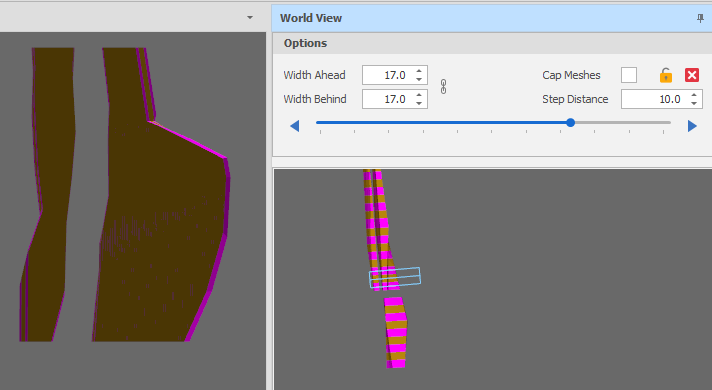Increase Step Distance using up spinner
The width and height of the screenshot is (712, 390).
pos(694,95)
